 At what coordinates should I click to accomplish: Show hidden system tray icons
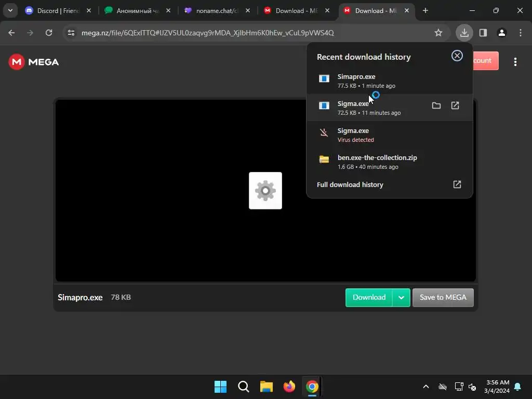pos(426,387)
